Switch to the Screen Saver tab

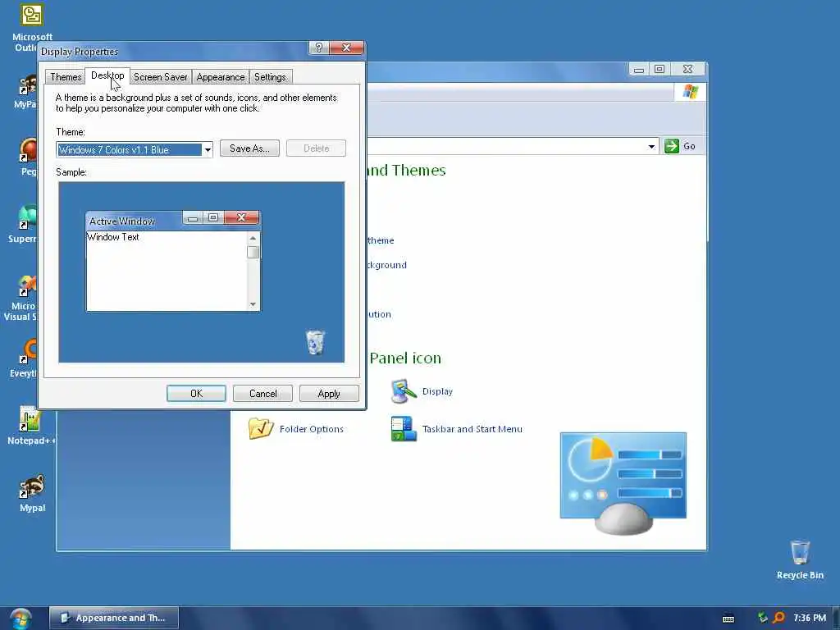(x=161, y=77)
